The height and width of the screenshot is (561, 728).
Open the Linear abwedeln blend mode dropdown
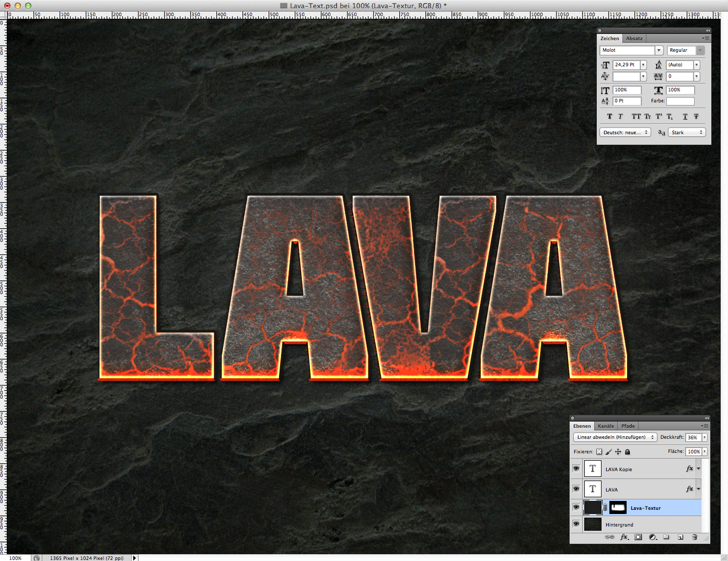[615, 437]
